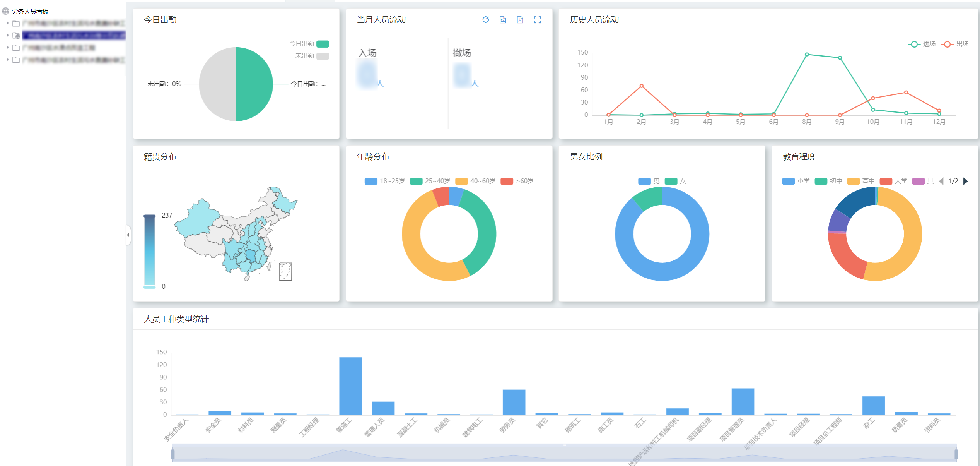Toggle the 今日出勤 legend series
The width and height of the screenshot is (980, 466).
(322, 44)
